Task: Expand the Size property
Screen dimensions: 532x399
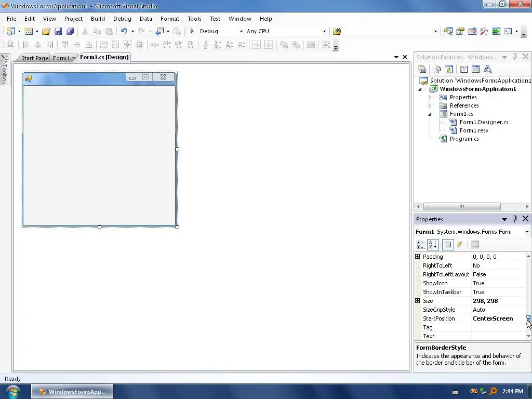Action: pyautogui.click(x=418, y=301)
